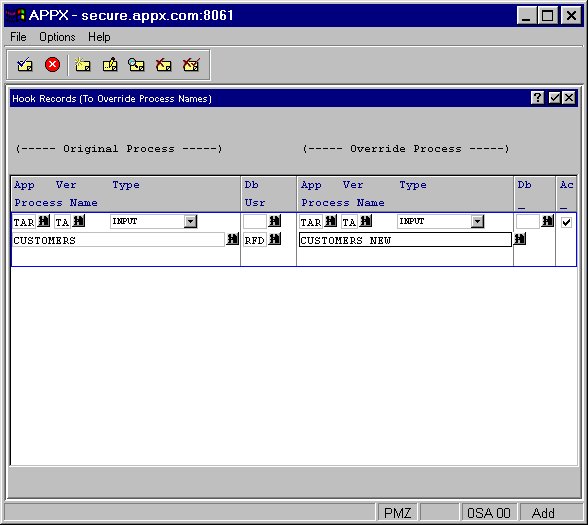The width and height of the screenshot is (588, 525).
Task: Close the Hook Records panel
Action: [x=569, y=98]
